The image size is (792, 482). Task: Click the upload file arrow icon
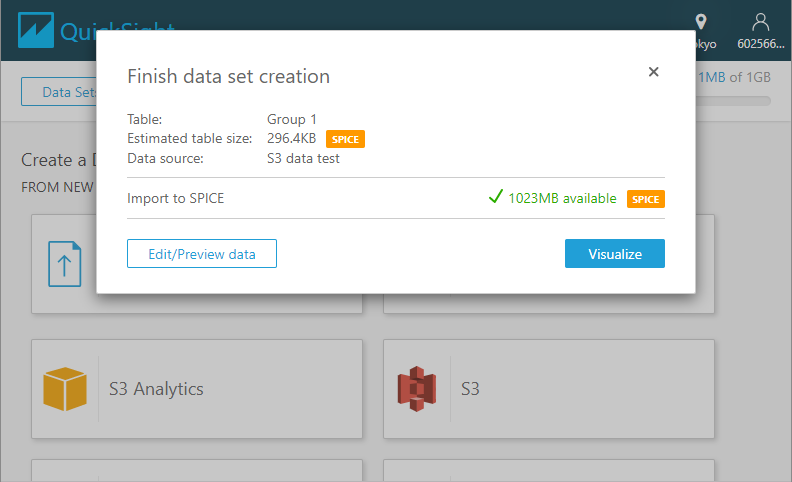pyautogui.click(x=65, y=264)
